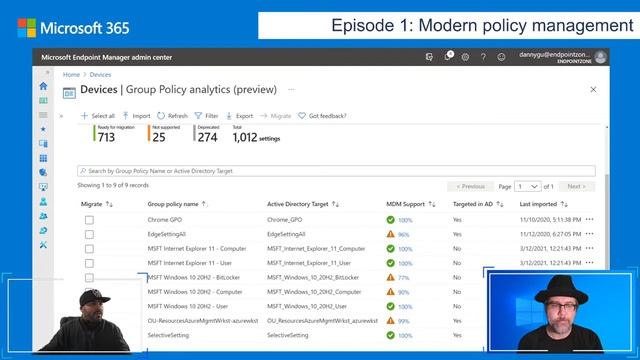Screen dimensions: 640x360
Task: Open EdgeSettingAll 96% MDM support link
Action: (404, 235)
